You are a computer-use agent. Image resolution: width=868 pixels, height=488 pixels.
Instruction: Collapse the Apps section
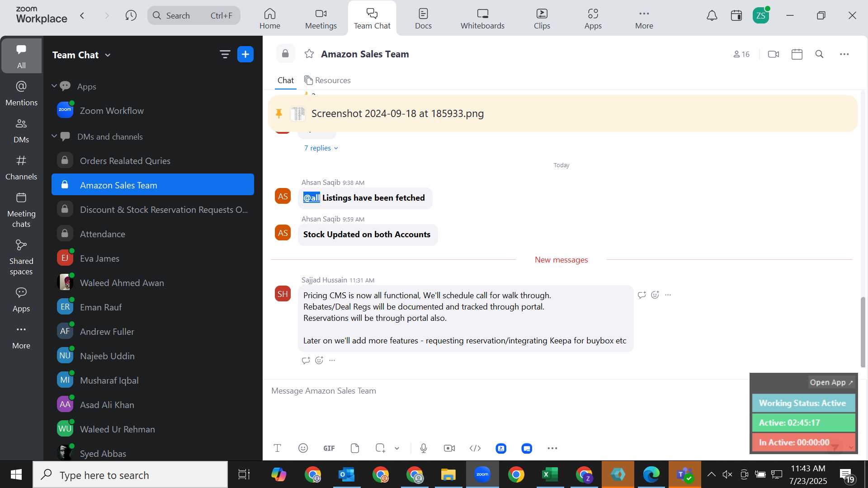point(54,86)
